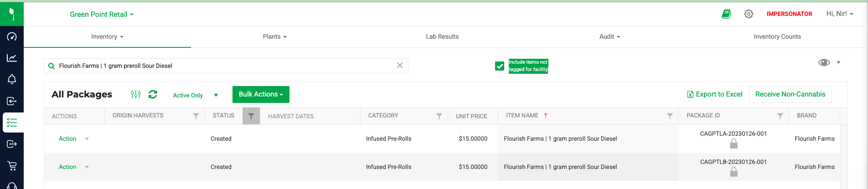This screenshot has width=868, height=189.
Task: Open the settings gear icon
Action: coord(749,14)
